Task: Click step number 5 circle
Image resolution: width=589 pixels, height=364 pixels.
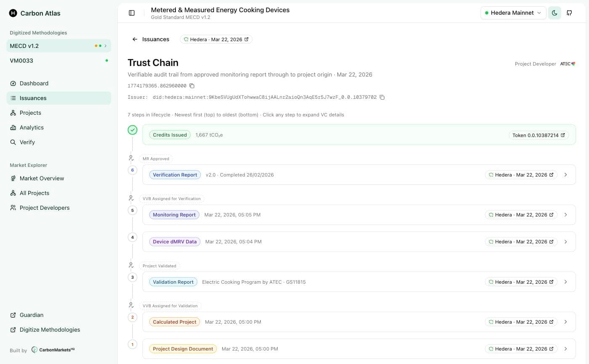Action: [133, 210]
